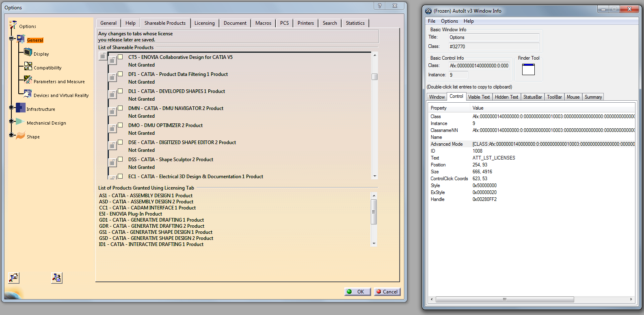Click the granted products list scrollbar thumb
This screenshot has width=644, height=315.
(374, 211)
